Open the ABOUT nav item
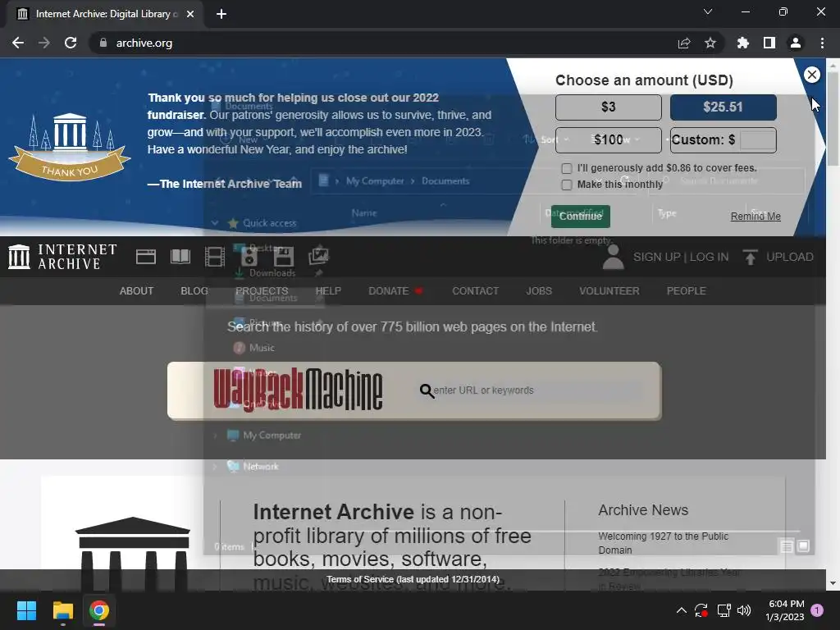Viewport: 840px width, 630px height. pyautogui.click(x=136, y=291)
